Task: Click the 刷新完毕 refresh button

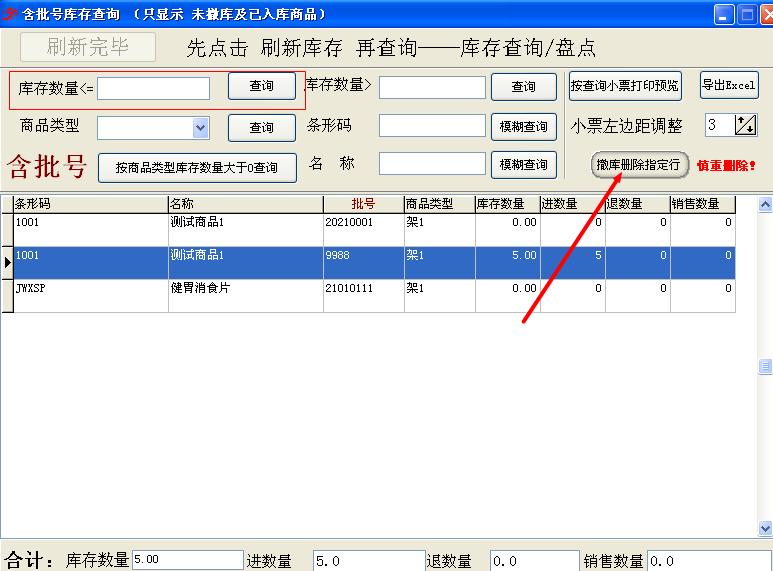Action: pos(88,47)
